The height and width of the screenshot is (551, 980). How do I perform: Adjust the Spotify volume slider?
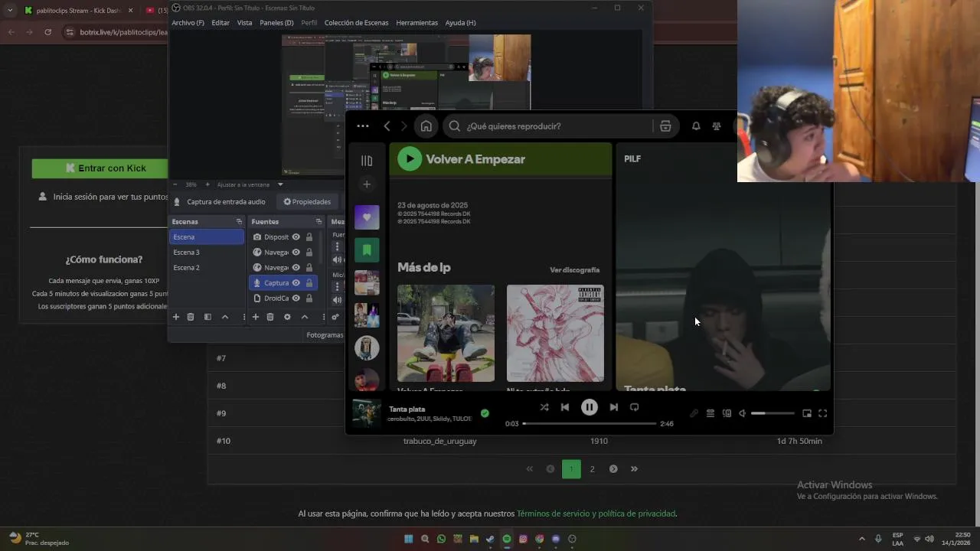(x=772, y=413)
